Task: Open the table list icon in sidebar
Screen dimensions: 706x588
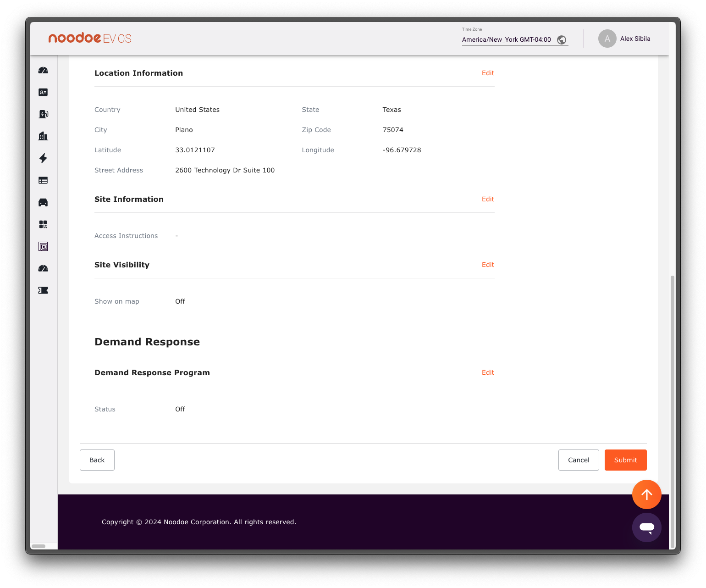Action: click(43, 180)
